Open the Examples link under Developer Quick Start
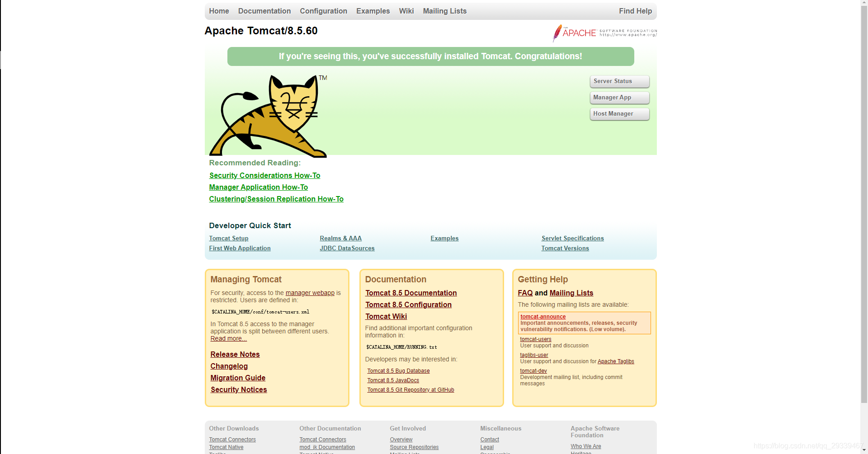Viewport: 868px width, 454px height. click(x=444, y=238)
